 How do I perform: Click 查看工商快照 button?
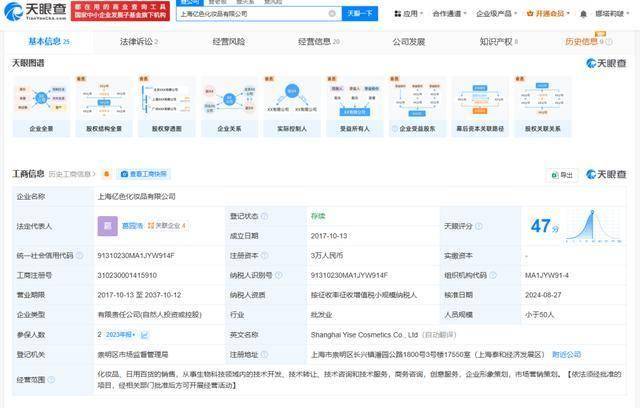144,174
